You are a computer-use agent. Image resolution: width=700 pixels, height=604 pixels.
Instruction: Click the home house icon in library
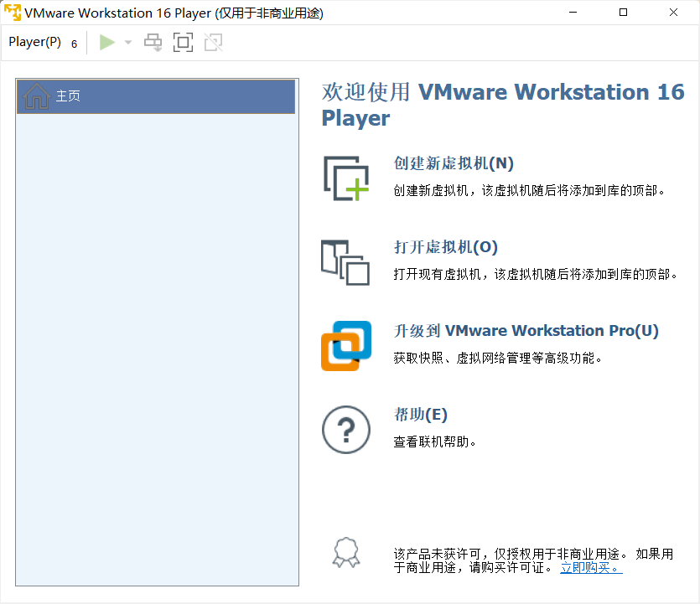37,96
